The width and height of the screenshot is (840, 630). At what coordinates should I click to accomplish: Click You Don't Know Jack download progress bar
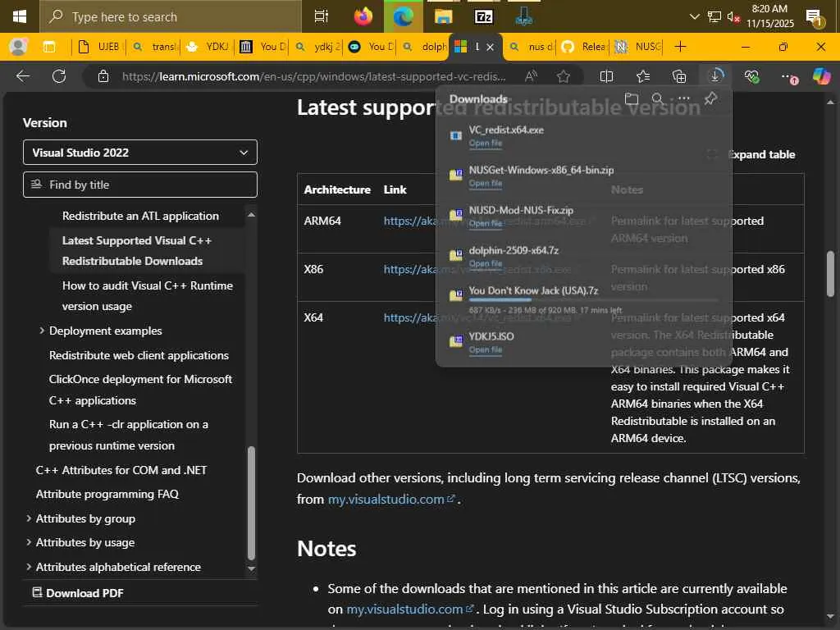(593, 300)
